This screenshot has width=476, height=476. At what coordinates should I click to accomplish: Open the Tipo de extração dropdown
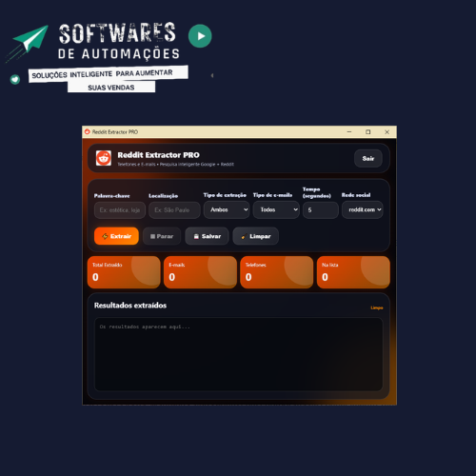pos(227,209)
